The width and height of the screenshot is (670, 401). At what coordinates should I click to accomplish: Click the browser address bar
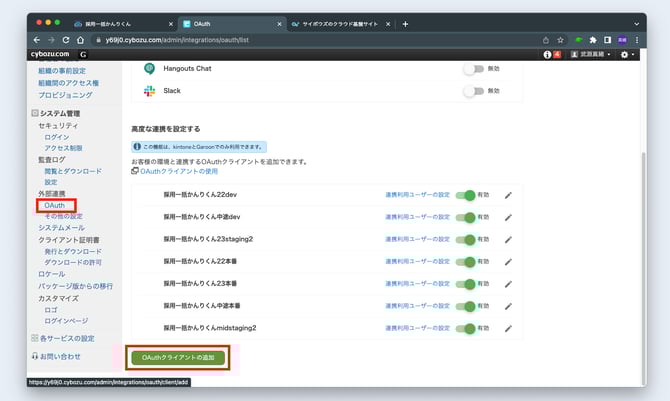click(x=300, y=39)
